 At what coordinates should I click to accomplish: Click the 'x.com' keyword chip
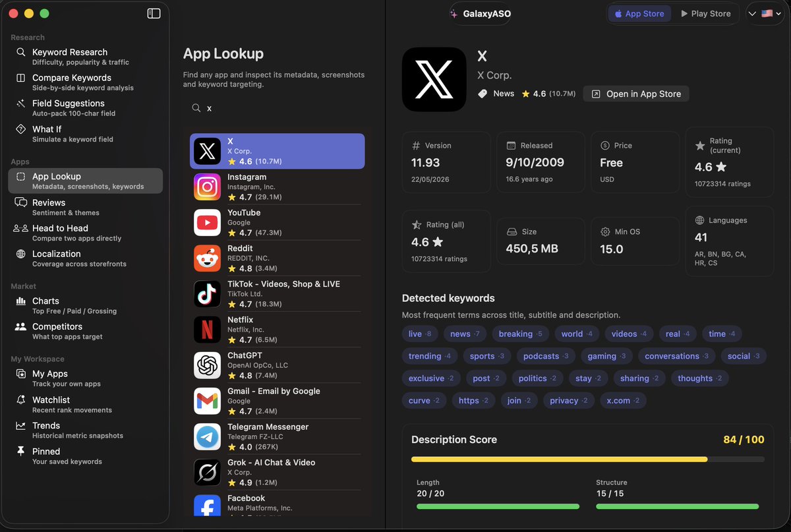623,400
